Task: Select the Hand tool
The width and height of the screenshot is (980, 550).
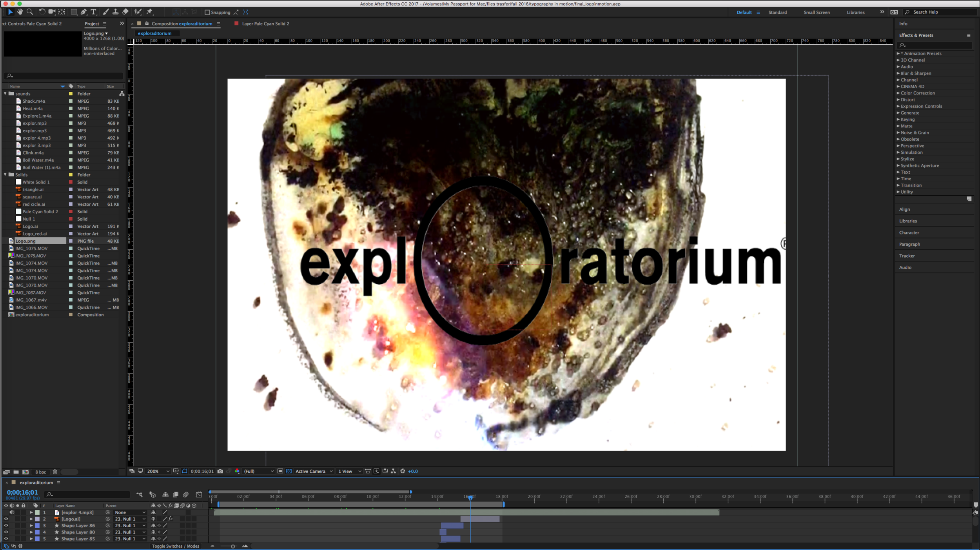Action: coord(20,12)
